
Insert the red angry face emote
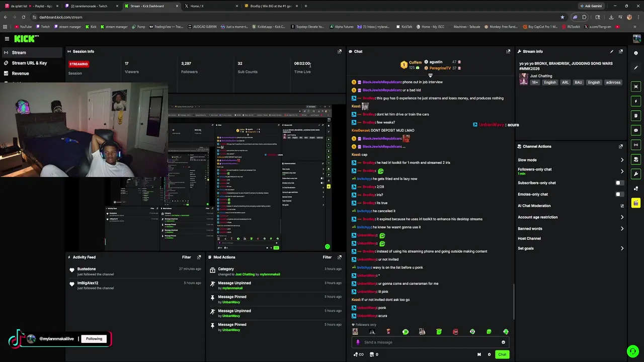point(455,332)
